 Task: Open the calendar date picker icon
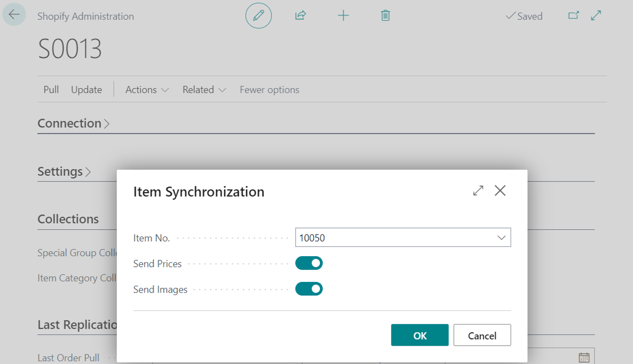584,357
